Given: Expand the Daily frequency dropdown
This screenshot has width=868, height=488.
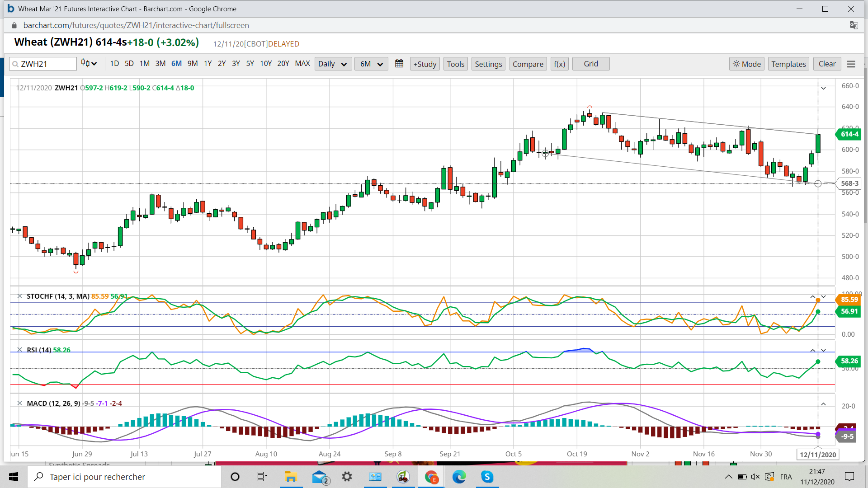Looking at the screenshot, I should 332,64.
